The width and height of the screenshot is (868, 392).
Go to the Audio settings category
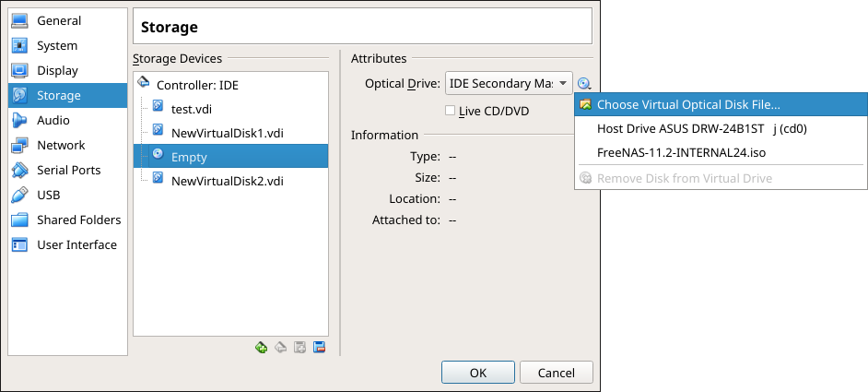53,121
